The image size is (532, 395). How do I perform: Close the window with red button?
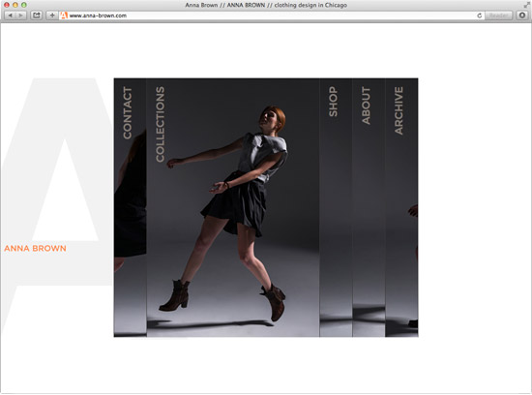7,5
